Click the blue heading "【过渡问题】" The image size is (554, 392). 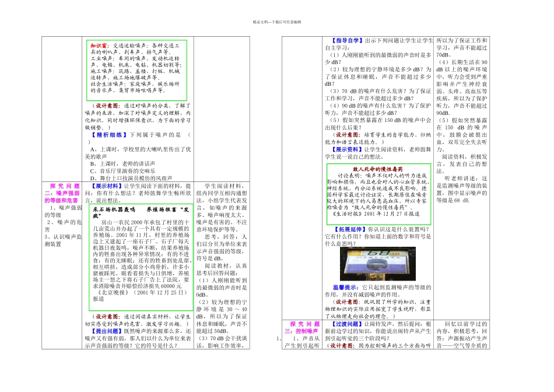coord(346,324)
